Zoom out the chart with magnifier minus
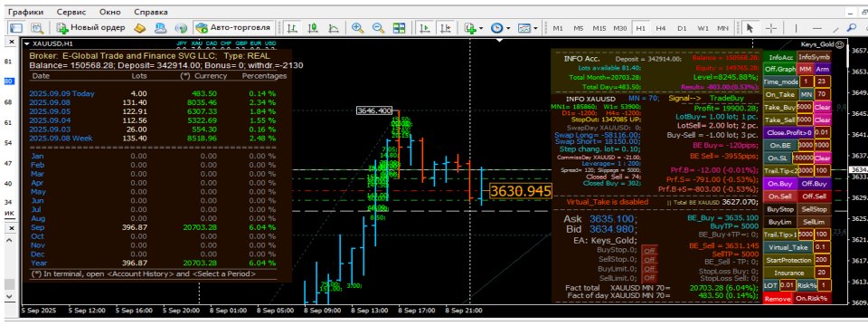 378,28
